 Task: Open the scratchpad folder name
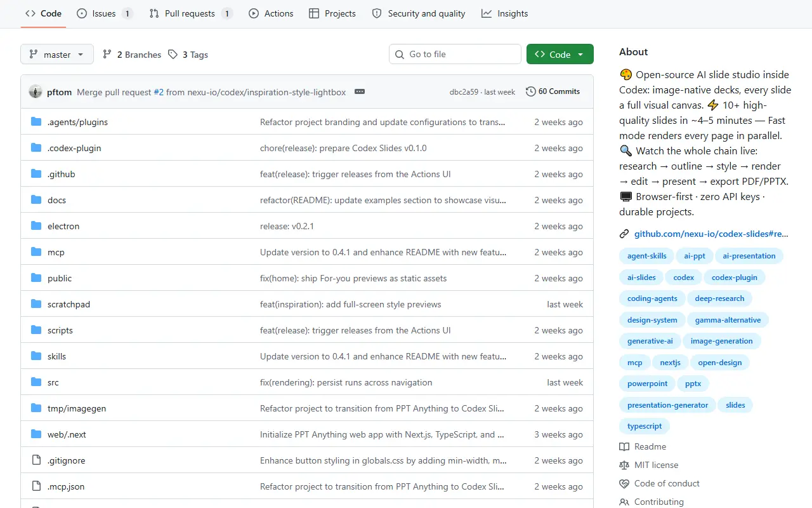(69, 304)
